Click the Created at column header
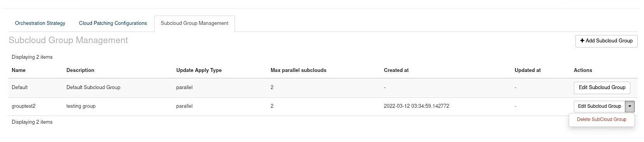Viewport: 644px width, 142px height. pyautogui.click(x=396, y=70)
